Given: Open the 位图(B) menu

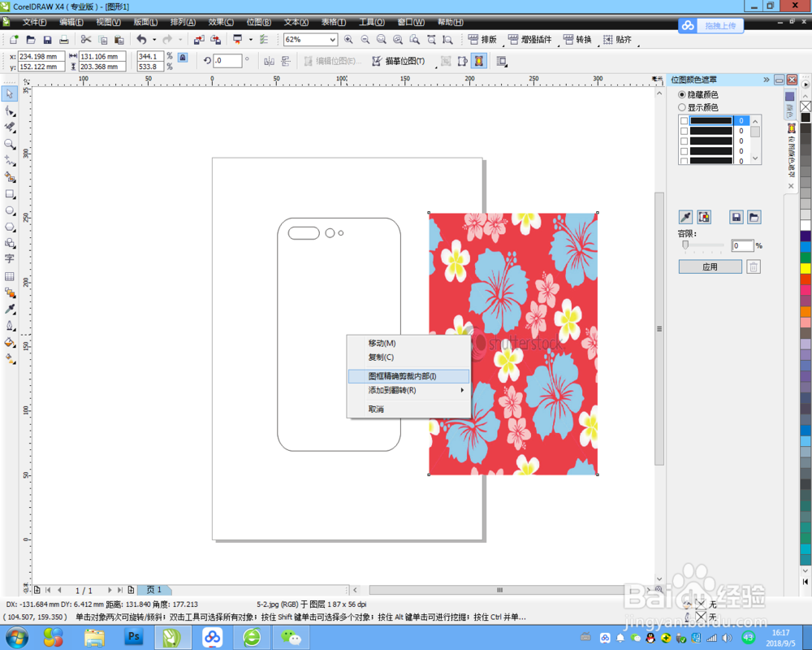Looking at the screenshot, I should pos(258,22).
